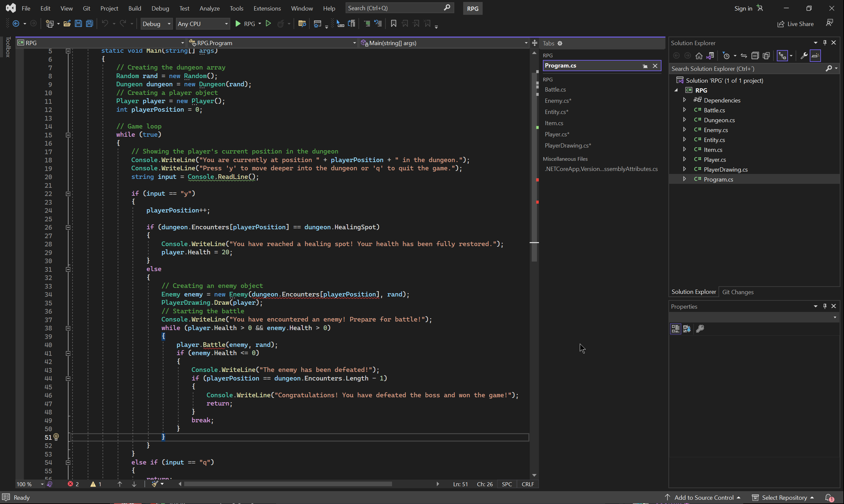Screen dimensions: 844x504
Task: Toggle a bookmark on the current line
Action: [x=393, y=24]
